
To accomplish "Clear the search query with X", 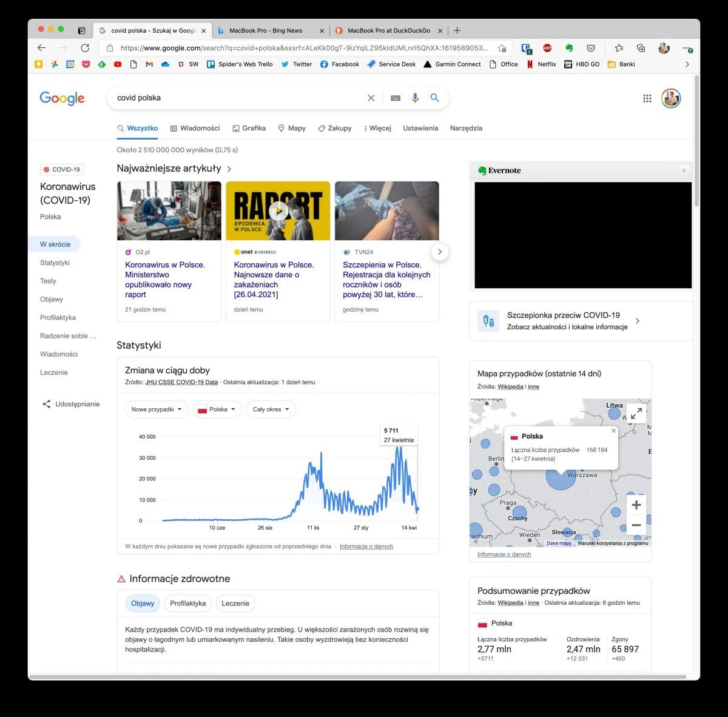I will point(371,98).
